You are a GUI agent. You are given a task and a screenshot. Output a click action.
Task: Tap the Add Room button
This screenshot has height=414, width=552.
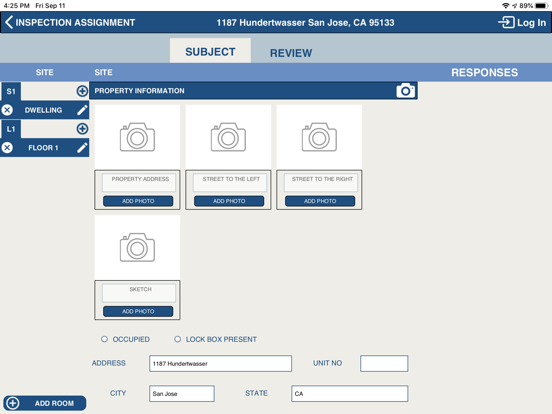pyautogui.click(x=45, y=403)
